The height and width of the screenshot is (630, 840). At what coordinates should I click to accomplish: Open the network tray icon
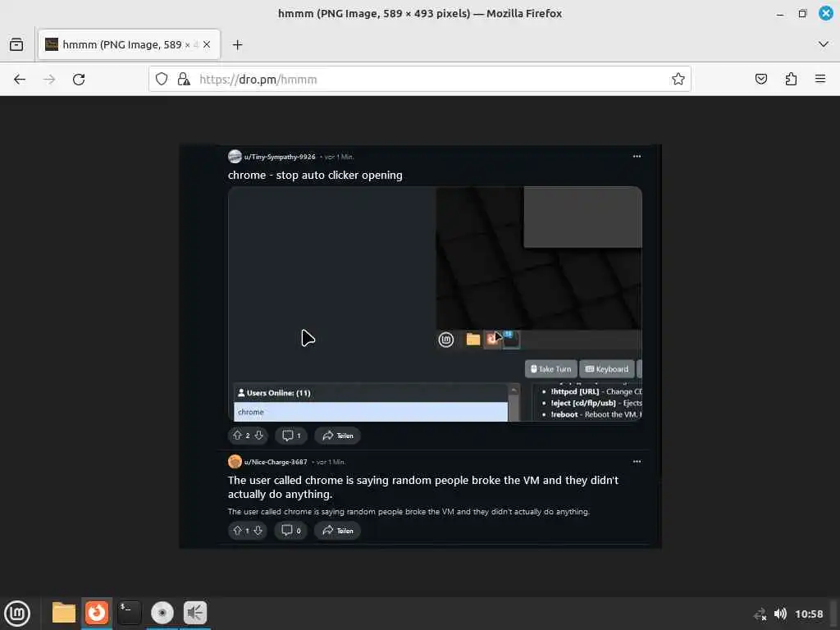pos(760,614)
